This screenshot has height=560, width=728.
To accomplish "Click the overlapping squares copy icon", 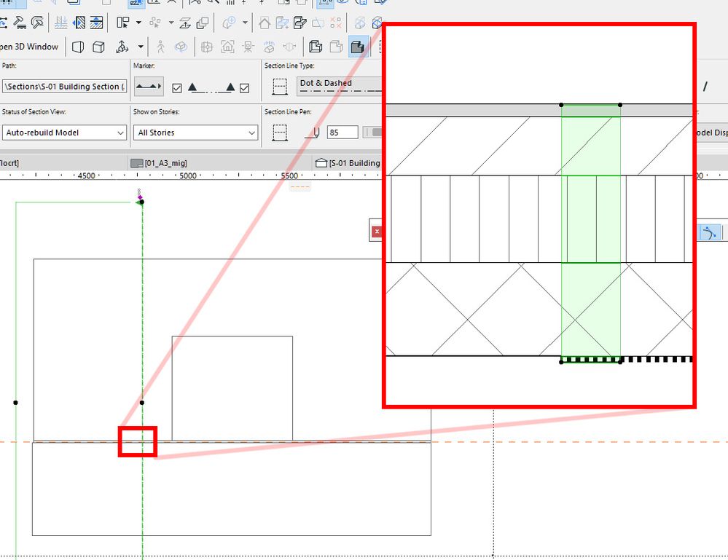I will [203, 23].
